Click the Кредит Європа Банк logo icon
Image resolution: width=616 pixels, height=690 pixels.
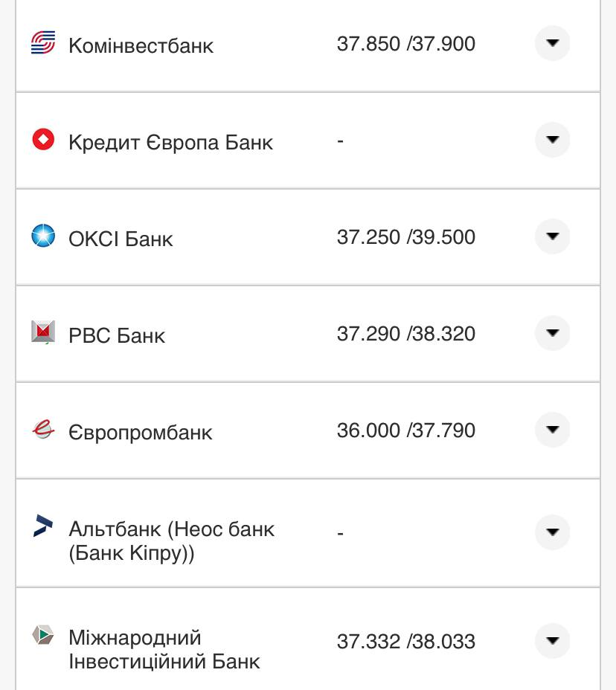(43, 140)
